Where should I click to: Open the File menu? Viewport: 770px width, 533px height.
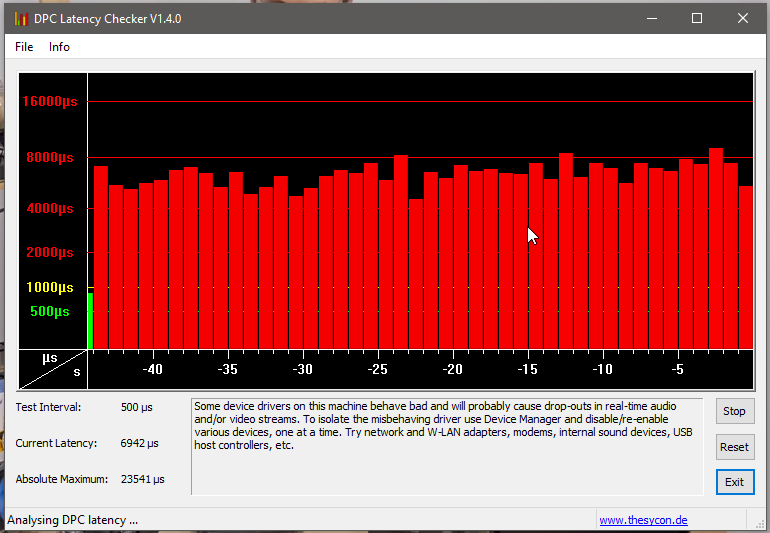24,47
